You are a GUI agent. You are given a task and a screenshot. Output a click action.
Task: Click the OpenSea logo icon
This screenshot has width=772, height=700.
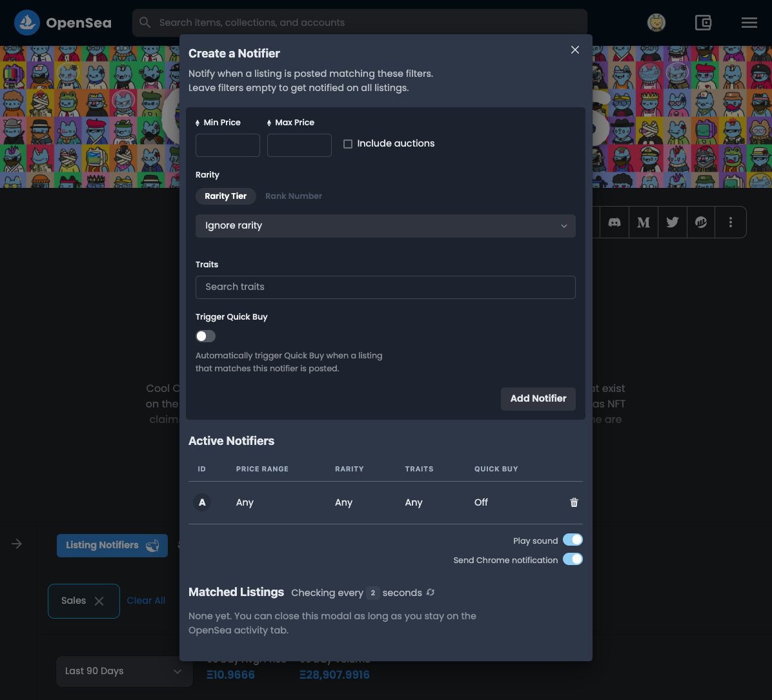[x=26, y=22]
